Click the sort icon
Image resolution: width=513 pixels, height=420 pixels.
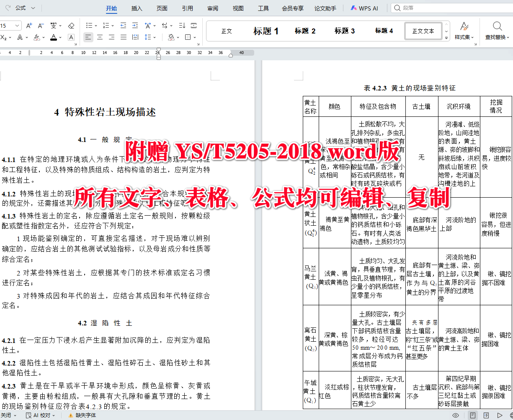pos(182,26)
